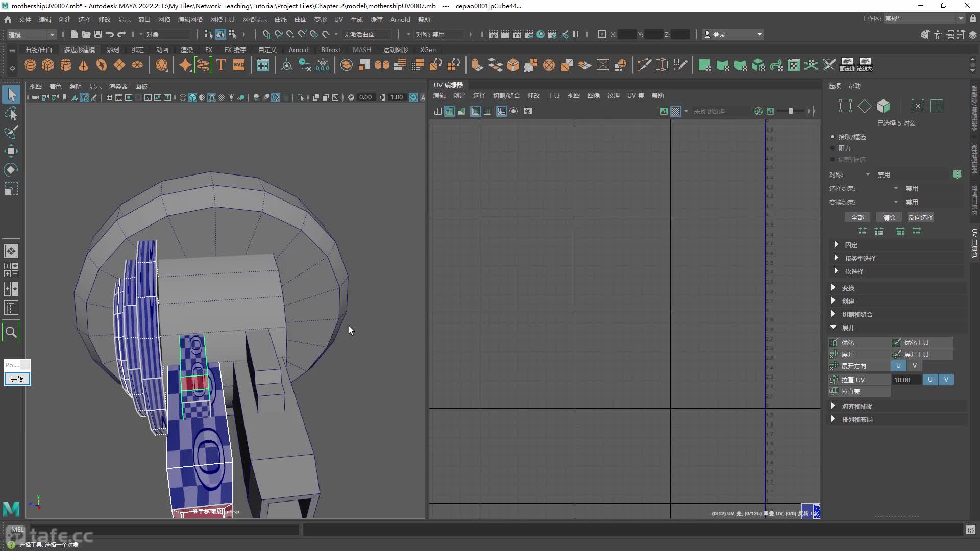Viewport: 980px width, 551px height.
Task: Open the 编辑网格 menu
Action: pos(190,19)
